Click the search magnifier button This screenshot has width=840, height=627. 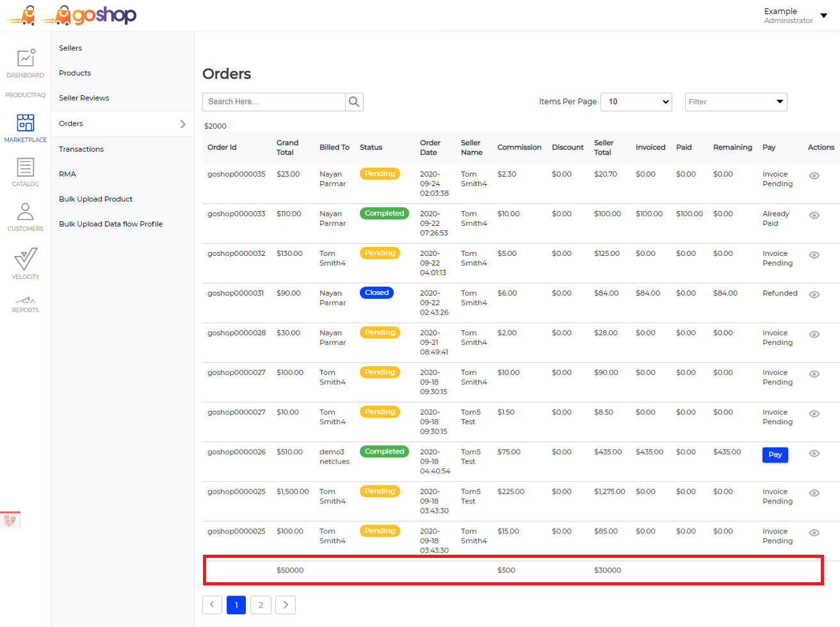[354, 102]
